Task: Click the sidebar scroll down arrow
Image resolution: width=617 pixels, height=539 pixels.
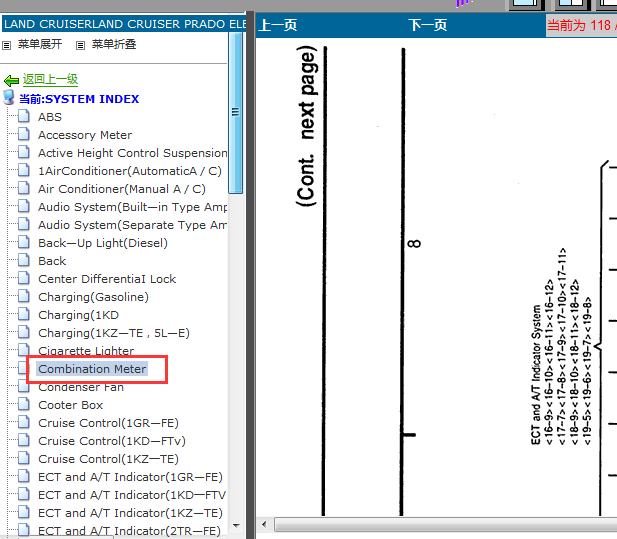Action: (236, 526)
